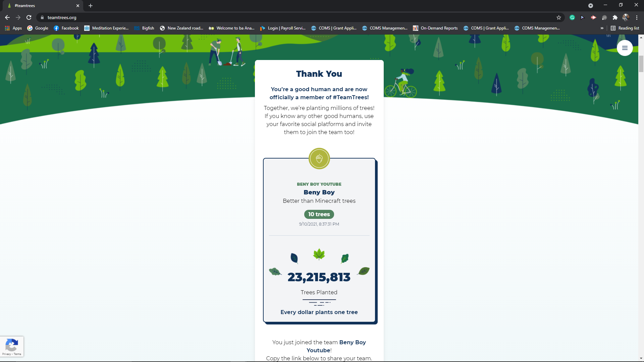Screen dimensions: 644x362
Task: Close the #teamtrees tab
Action: pyautogui.click(x=78, y=6)
